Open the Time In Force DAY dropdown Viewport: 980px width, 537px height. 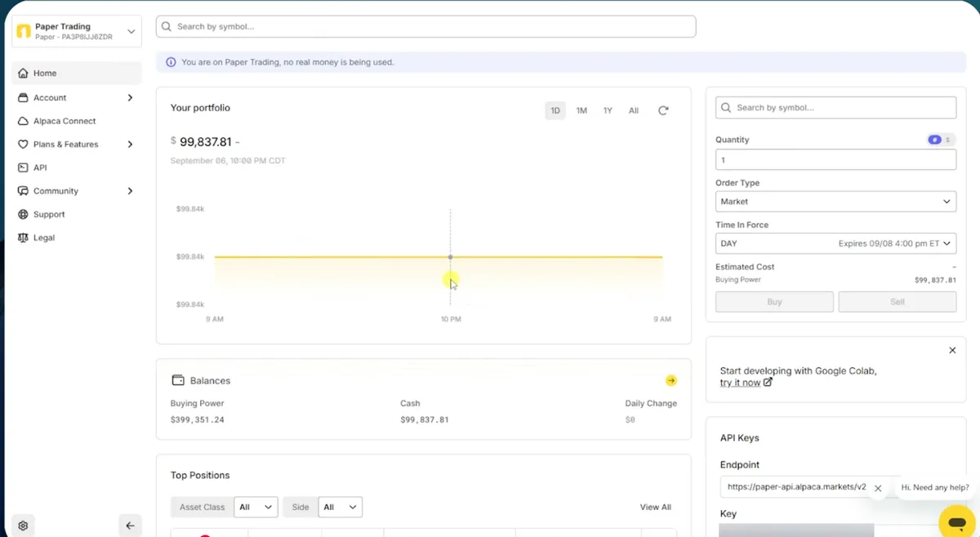(835, 244)
